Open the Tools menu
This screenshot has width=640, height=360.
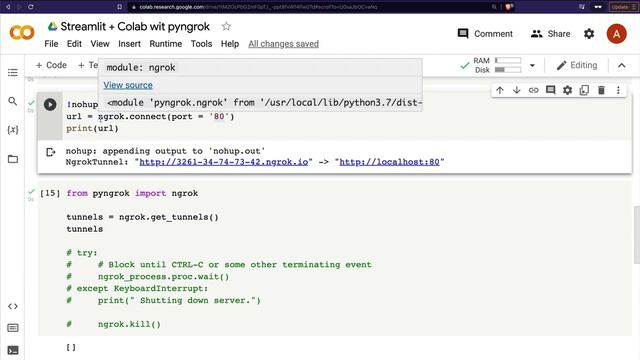point(201,44)
